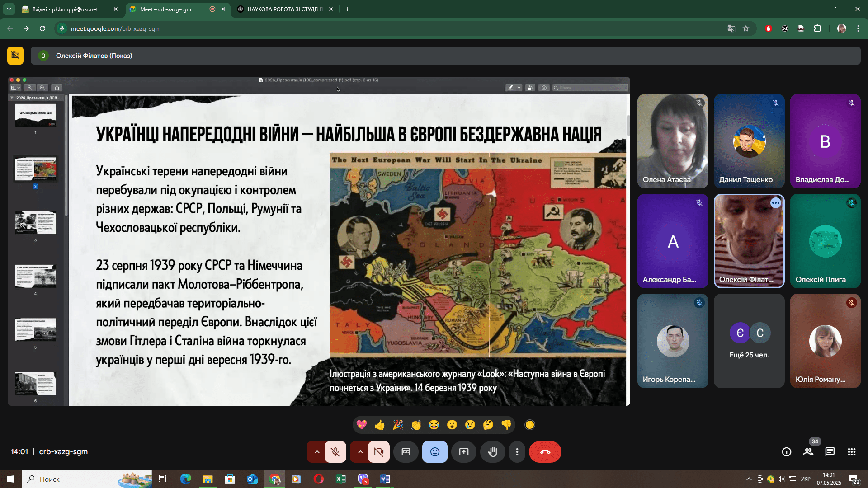Leave the call with red hang-up button
Viewport: 868px width, 488px height.
point(545,452)
